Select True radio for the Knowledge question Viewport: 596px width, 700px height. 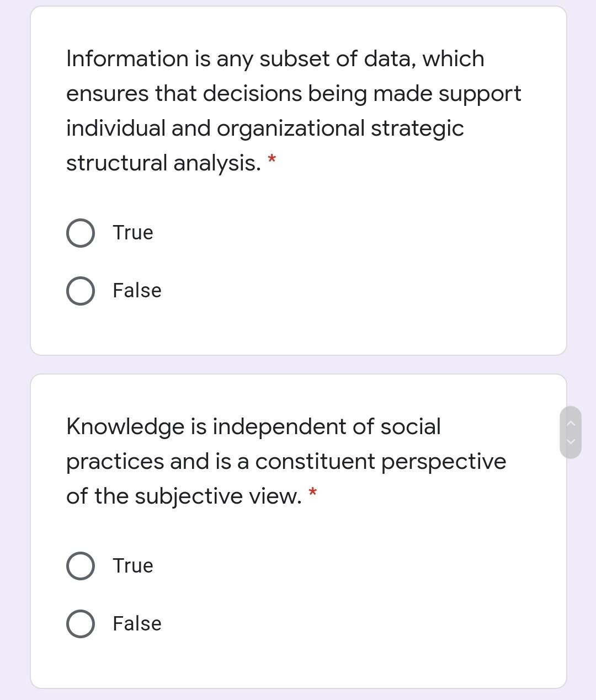[81, 567]
